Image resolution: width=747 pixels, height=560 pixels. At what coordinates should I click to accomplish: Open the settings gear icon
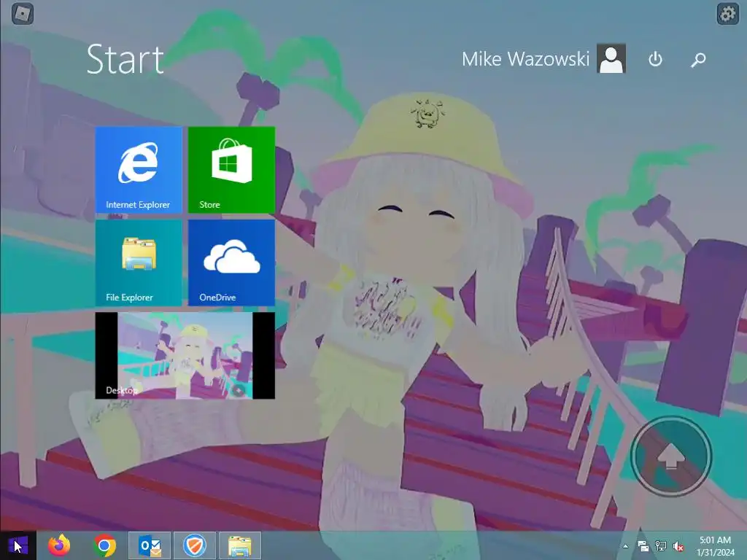pyautogui.click(x=727, y=14)
